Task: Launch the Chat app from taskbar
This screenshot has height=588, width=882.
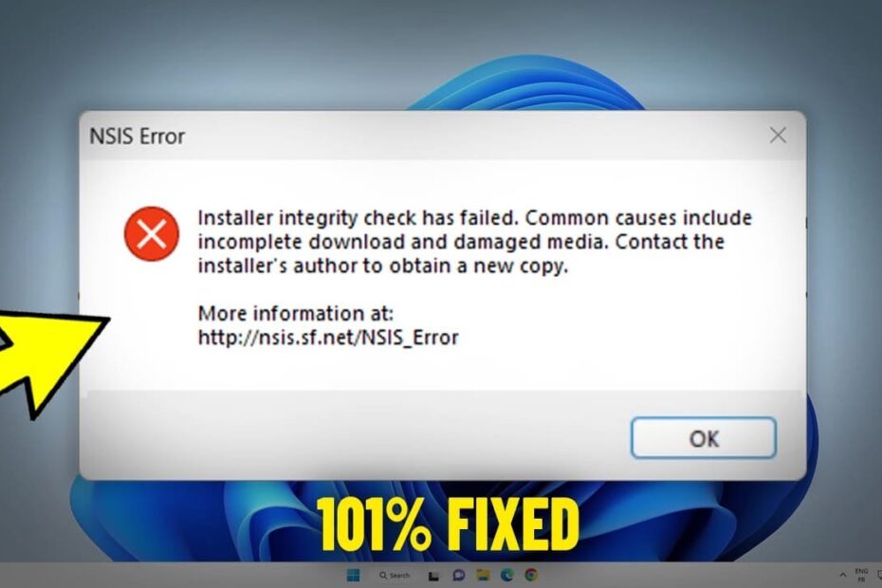Action: click(x=458, y=575)
